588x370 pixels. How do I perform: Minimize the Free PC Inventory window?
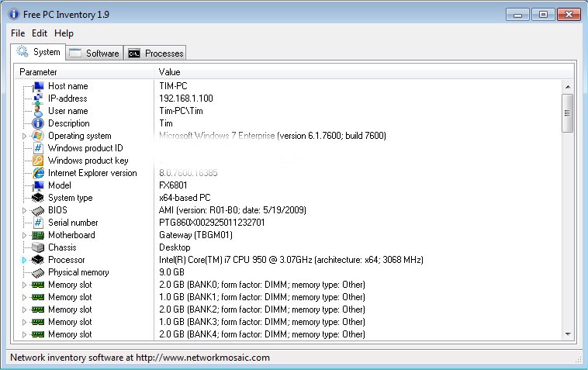[517, 15]
